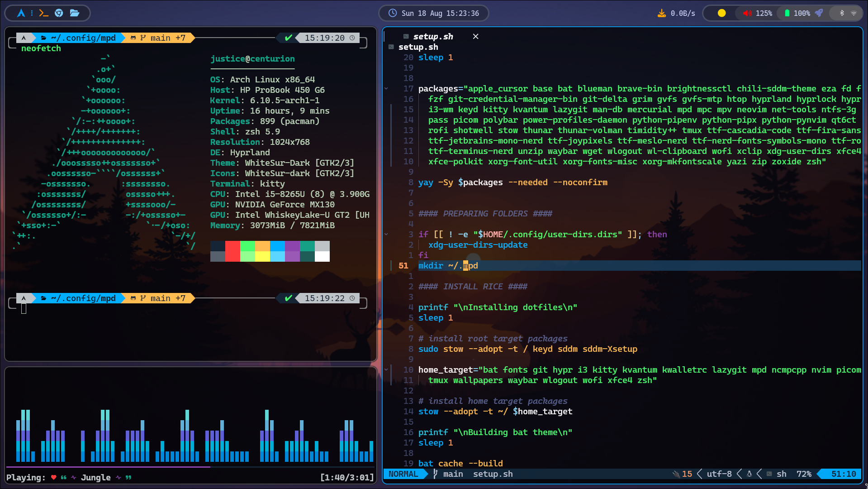The width and height of the screenshot is (868, 489).
Task: Click the NORMAL mode indicator
Action: (403, 474)
